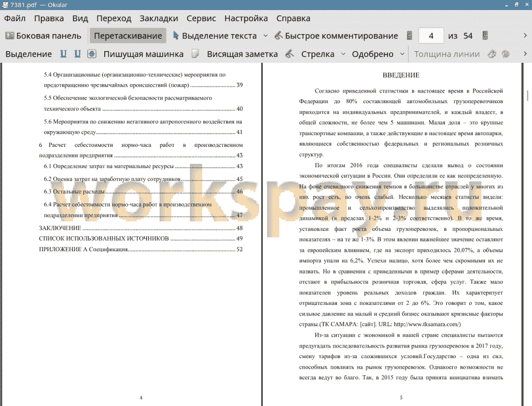532x406 pixels.
Task: Click the disabled Толщина линии control
Action: coord(447,54)
